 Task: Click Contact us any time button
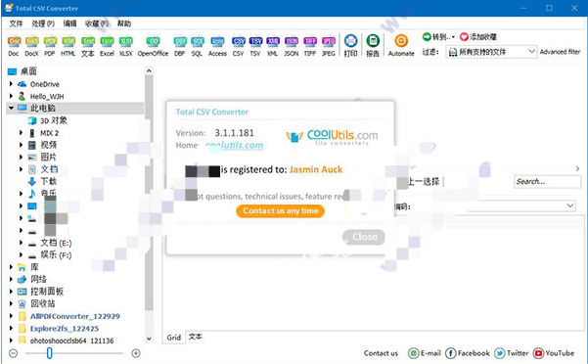point(280,211)
